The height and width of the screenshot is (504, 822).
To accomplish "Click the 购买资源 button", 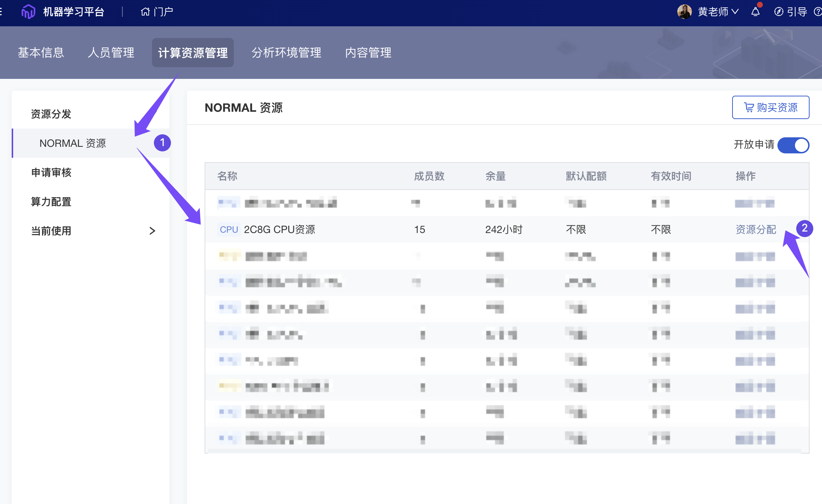I will click(x=770, y=107).
